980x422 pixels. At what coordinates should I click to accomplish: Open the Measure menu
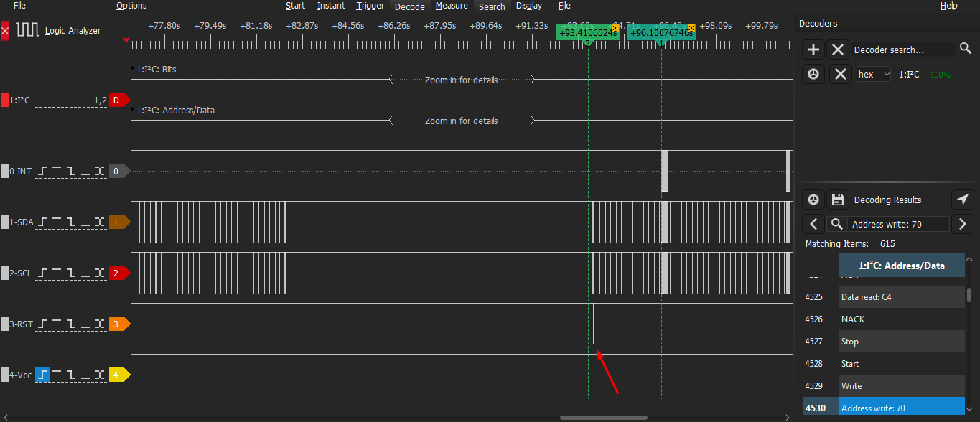[452, 6]
